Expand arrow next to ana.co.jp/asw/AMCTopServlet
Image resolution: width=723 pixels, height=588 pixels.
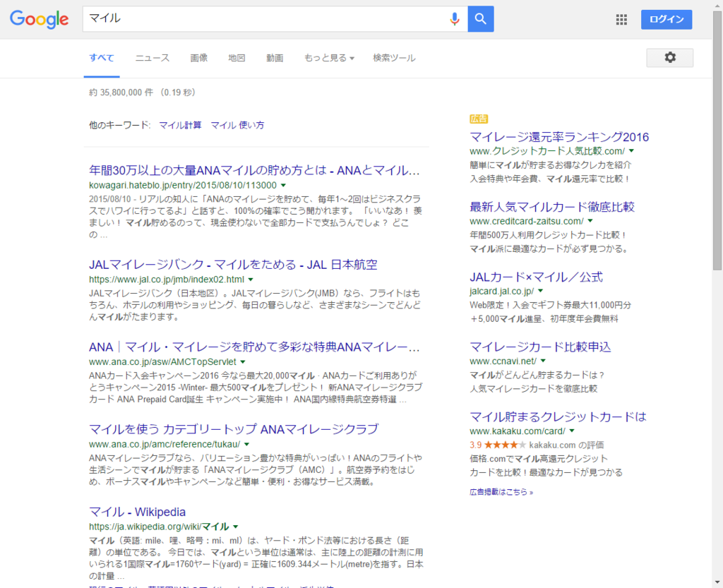point(243,362)
